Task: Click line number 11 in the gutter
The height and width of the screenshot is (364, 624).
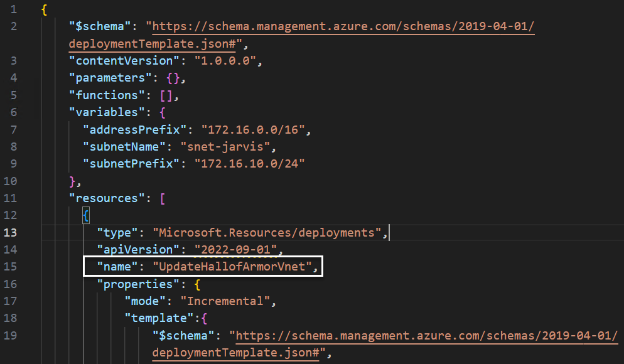Action: click(x=10, y=198)
